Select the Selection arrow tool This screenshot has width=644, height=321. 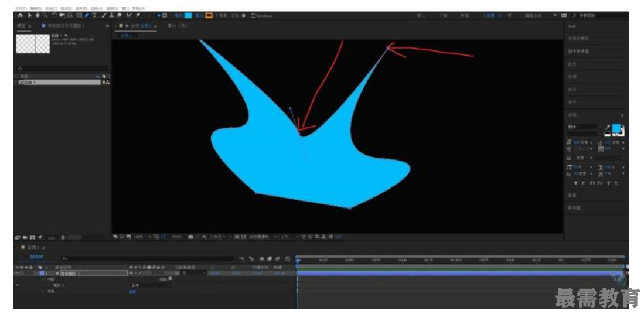coord(29,16)
